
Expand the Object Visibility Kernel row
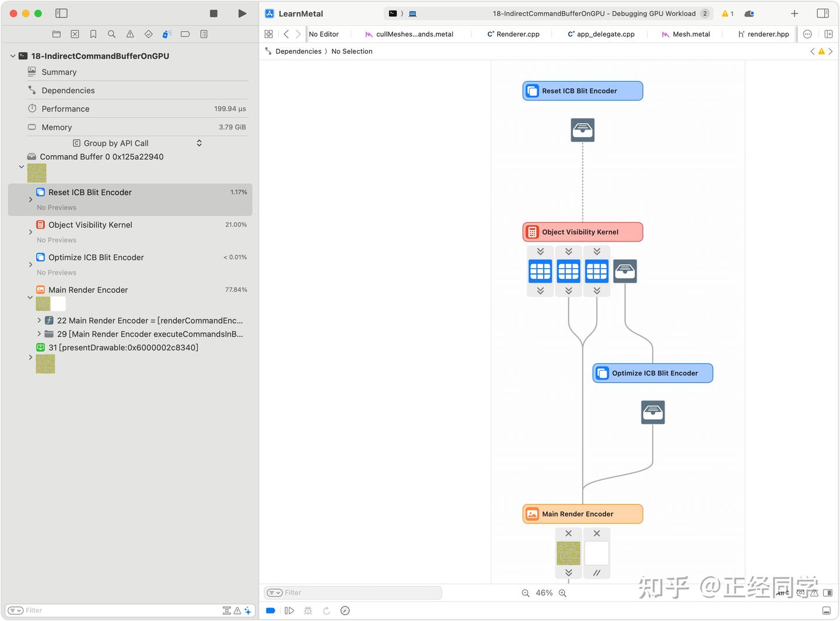coord(30,232)
